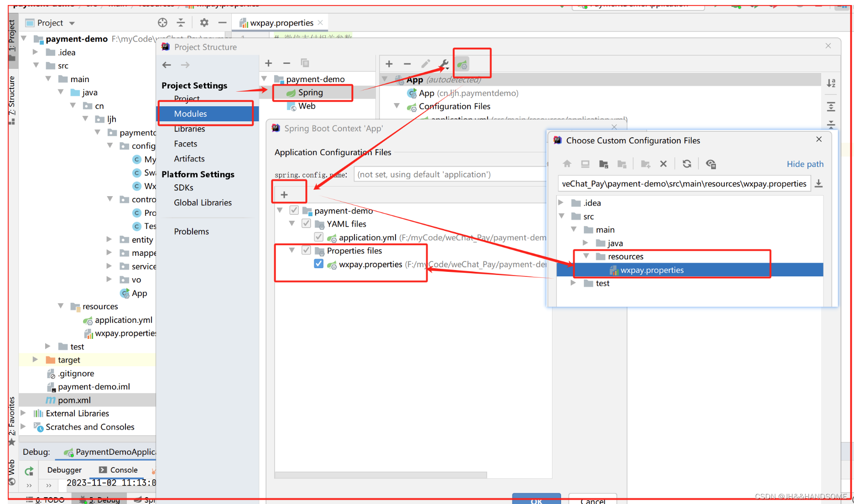Select wxpay.properties in file chooser
Viewport: 854px width, 504px height.
click(x=651, y=270)
